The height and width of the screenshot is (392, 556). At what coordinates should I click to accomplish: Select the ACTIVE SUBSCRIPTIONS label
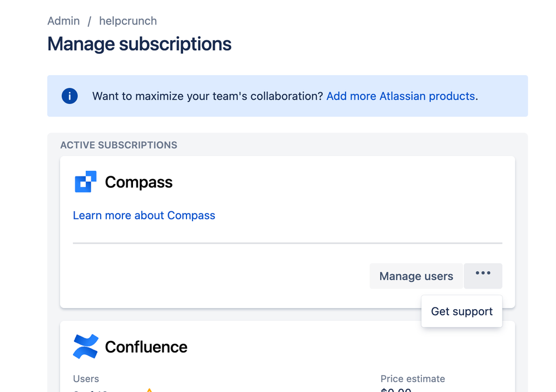(x=119, y=145)
